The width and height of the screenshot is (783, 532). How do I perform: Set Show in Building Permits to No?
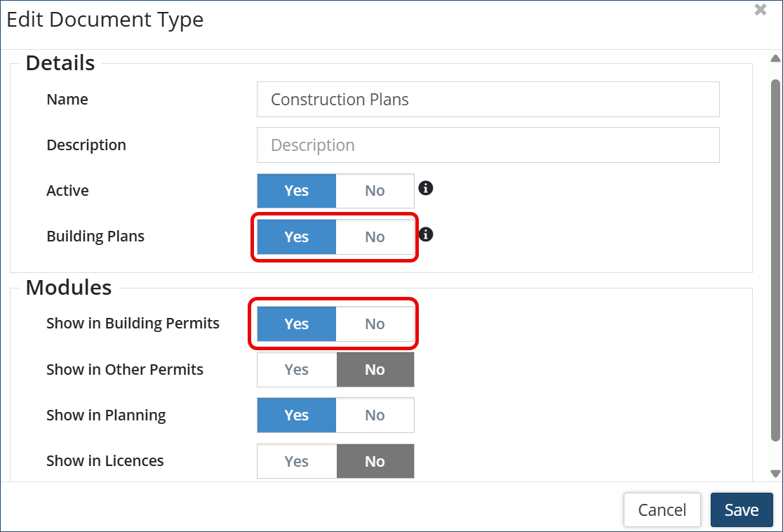click(x=375, y=324)
